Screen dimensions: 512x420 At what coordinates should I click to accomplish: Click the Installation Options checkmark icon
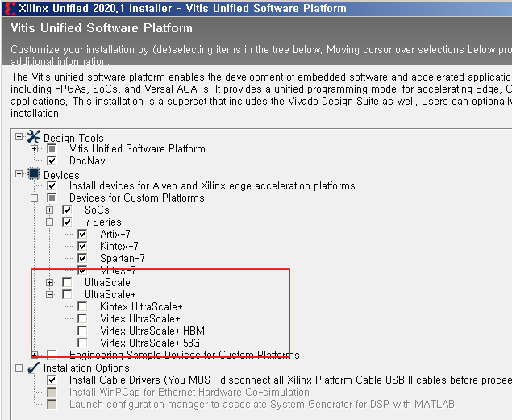pyautogui.click(x=34, y=368)
